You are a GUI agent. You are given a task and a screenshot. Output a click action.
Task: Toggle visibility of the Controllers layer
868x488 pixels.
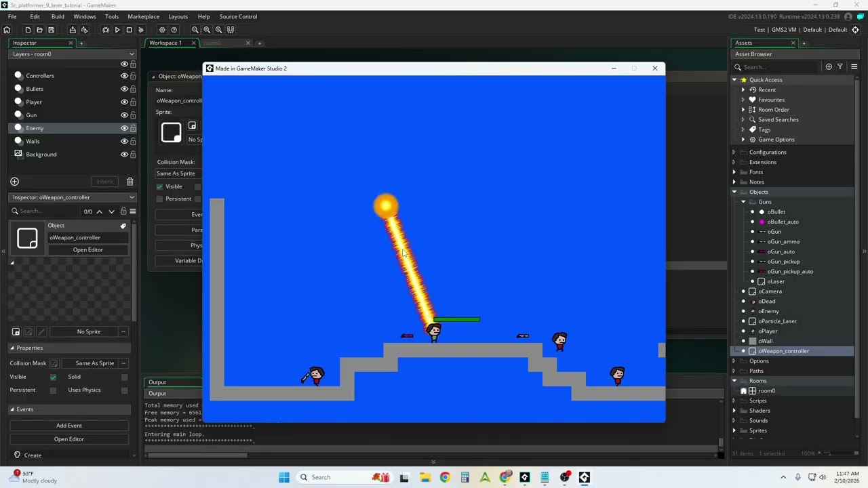click(124, 76)
